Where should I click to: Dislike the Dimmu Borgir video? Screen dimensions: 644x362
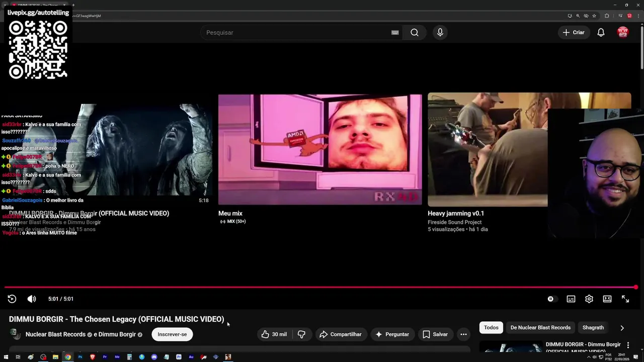click(x=301, y=334)
